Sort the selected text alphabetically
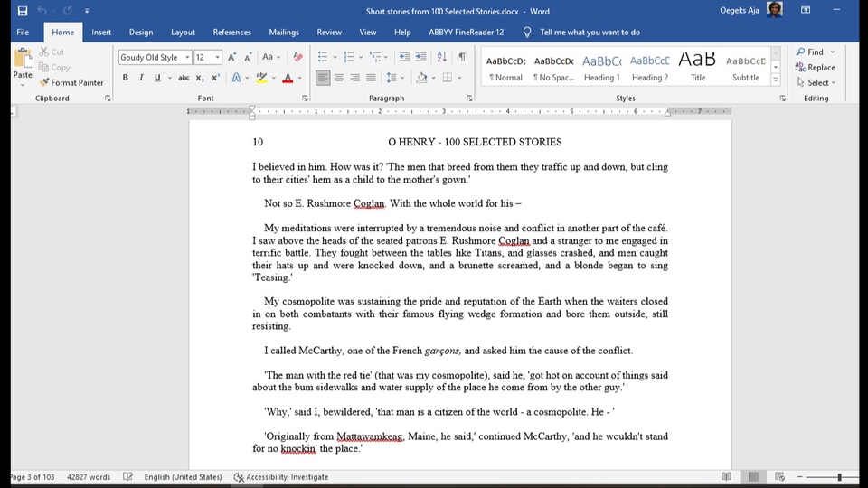The width and height of the screenshot is (868, 488). pos(442,56)
